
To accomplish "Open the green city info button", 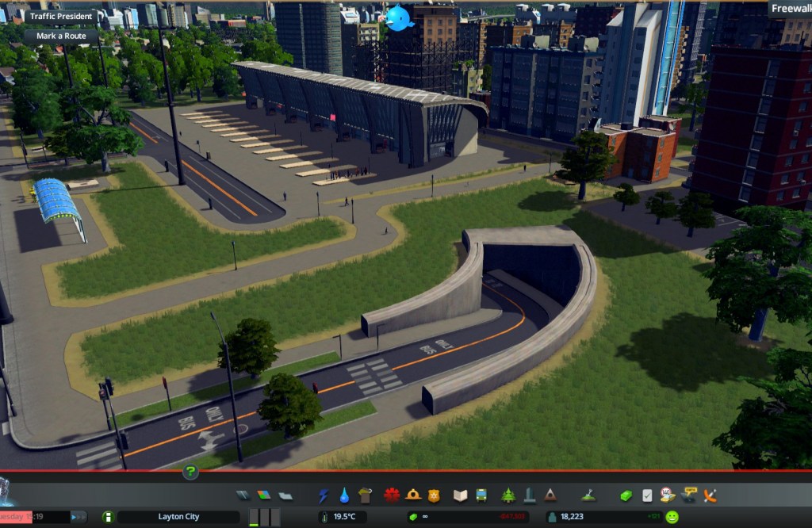I will (x=108, y=517).
